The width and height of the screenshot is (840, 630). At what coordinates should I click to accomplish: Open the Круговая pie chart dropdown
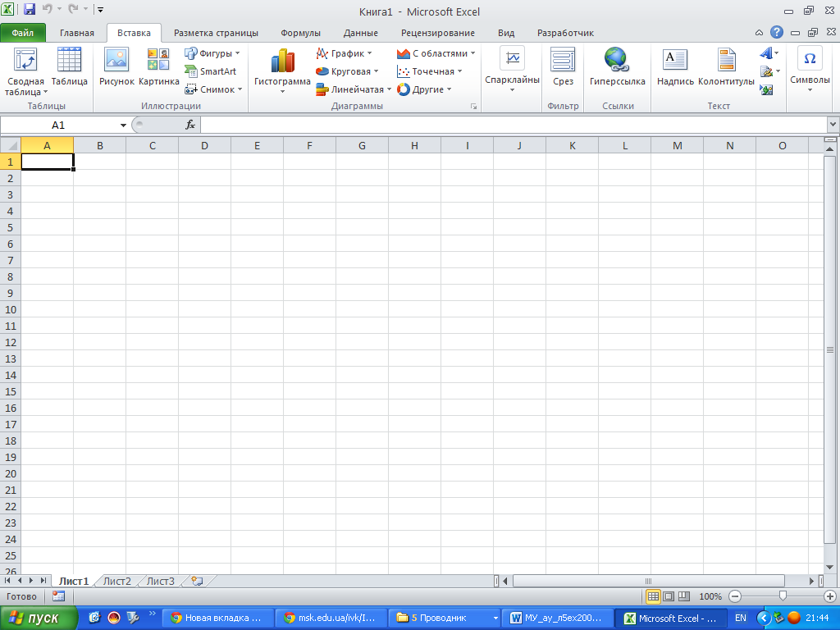(376, 71)
